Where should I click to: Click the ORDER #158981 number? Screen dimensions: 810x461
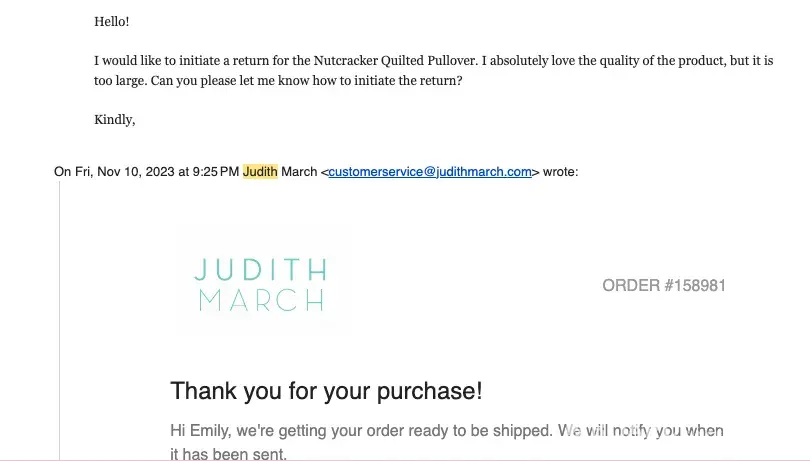[x=664, y=286]
